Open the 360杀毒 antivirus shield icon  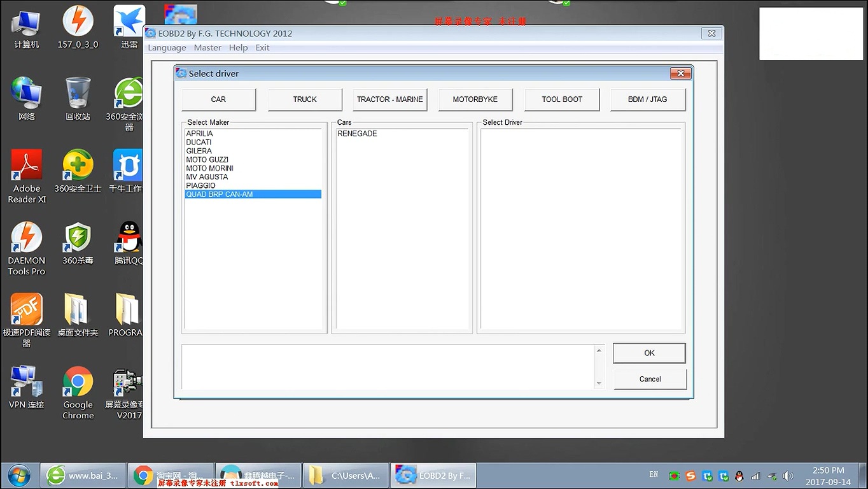[x=78, y=243]
